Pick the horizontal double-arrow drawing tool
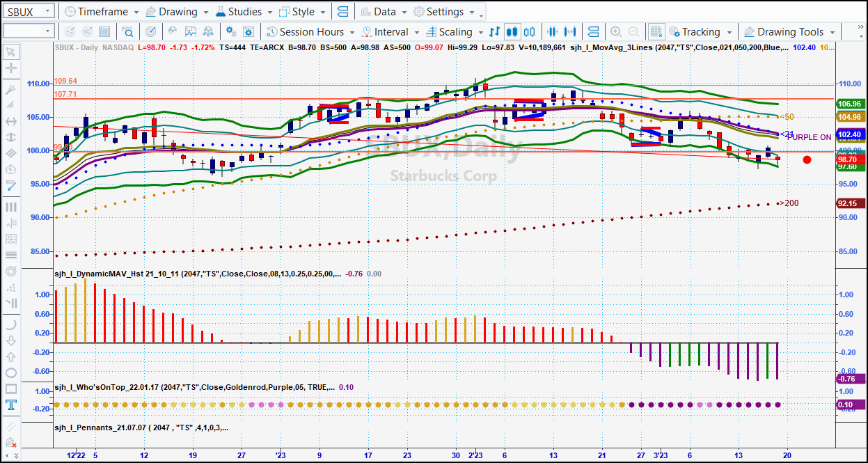868x463 pixels. pos(11,121)
